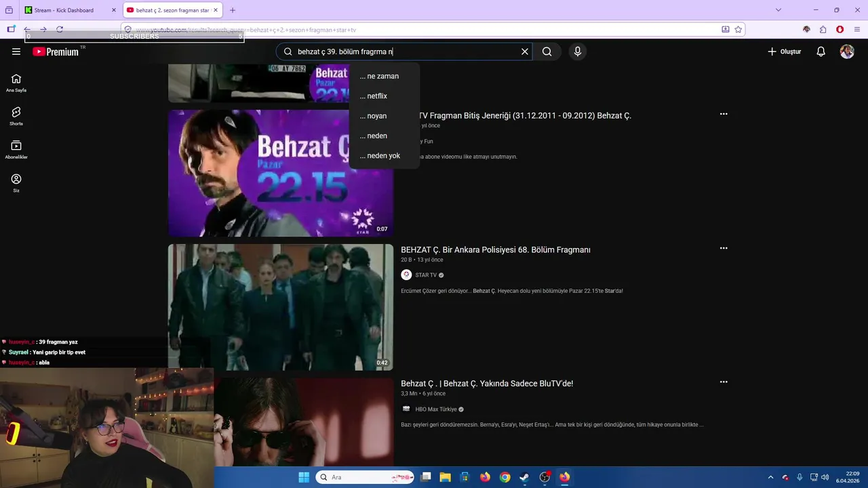Image resolution: width=868 pixels, height=488 pixels.
Task: Select the behzat ç 2. sezon fragman tab
Action: click(x=172, y=10)
